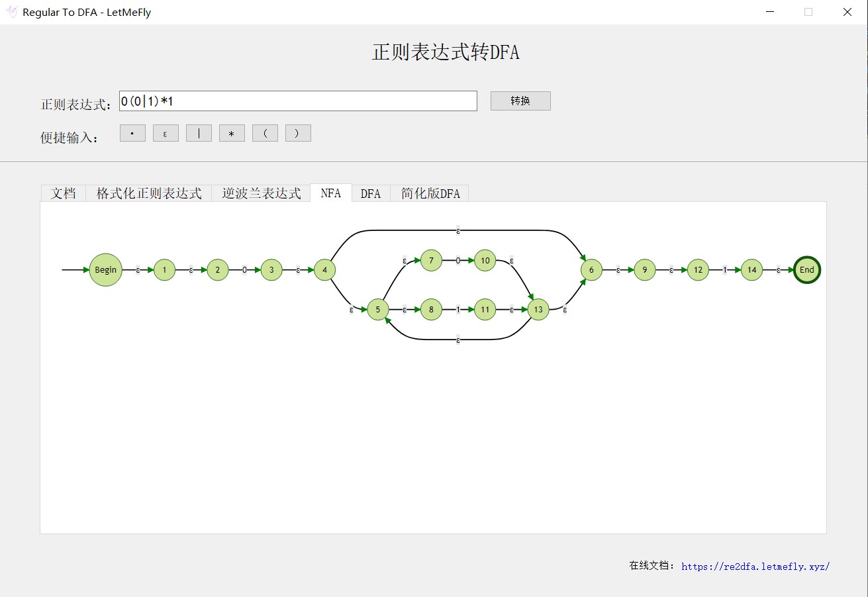The height and width of the screenshot is (597, 868).
Task: Close the Regular To DFA window
Action: 847,12
